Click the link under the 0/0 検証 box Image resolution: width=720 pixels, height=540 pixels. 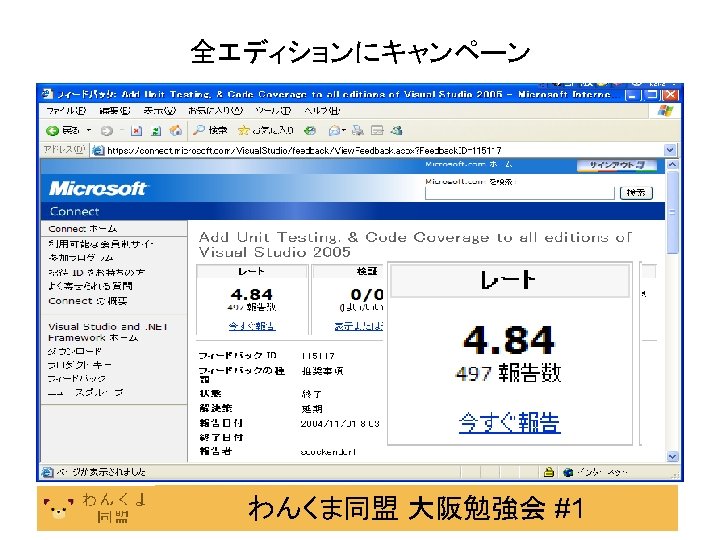click(359, 326)
